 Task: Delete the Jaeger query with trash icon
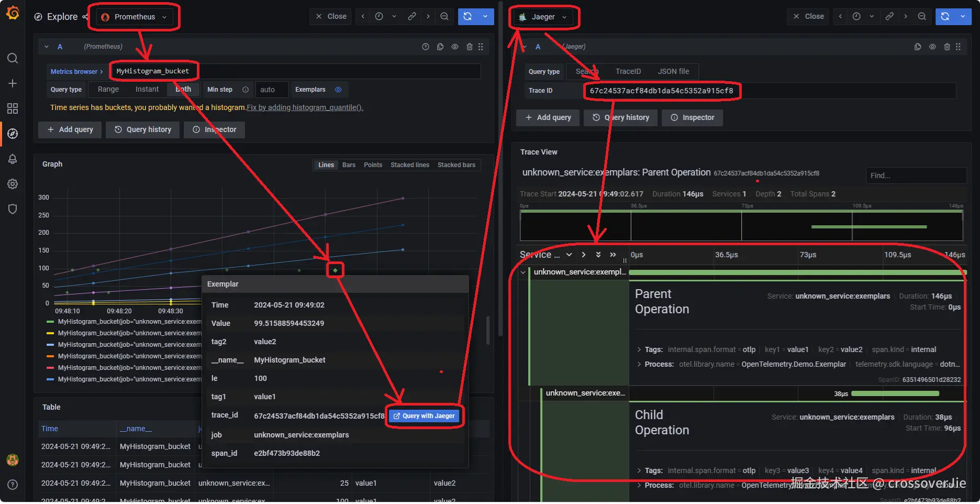tap(947, 47)
